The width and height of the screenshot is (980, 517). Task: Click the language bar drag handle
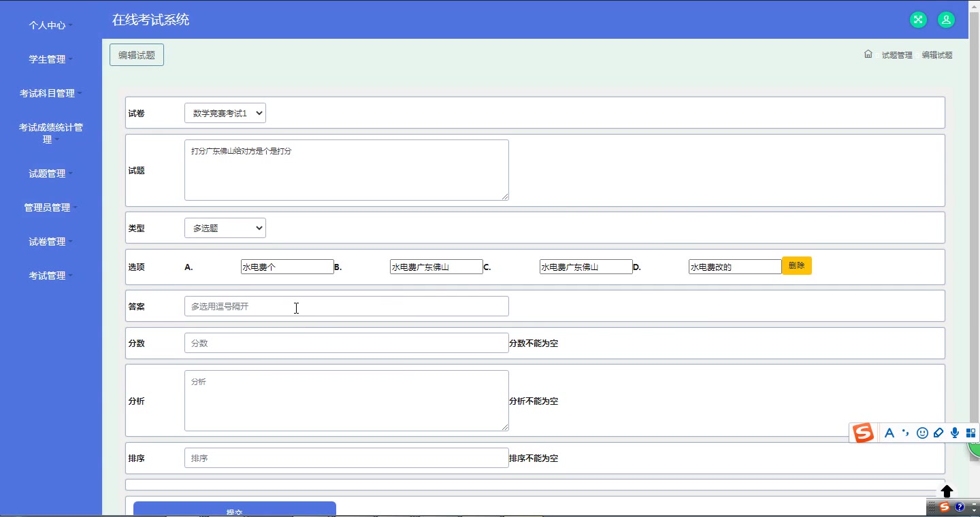pyautogui.click(x=932, y=507)
